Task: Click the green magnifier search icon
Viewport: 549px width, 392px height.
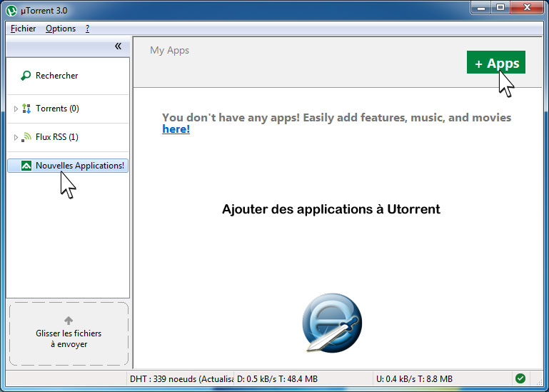Action: 26,75
